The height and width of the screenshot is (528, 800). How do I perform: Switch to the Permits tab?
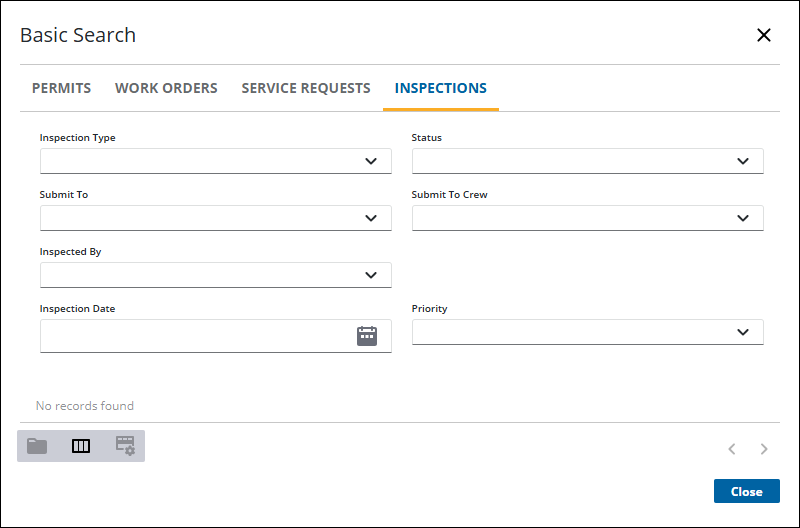pyautogui.click(x=61, y=88)
